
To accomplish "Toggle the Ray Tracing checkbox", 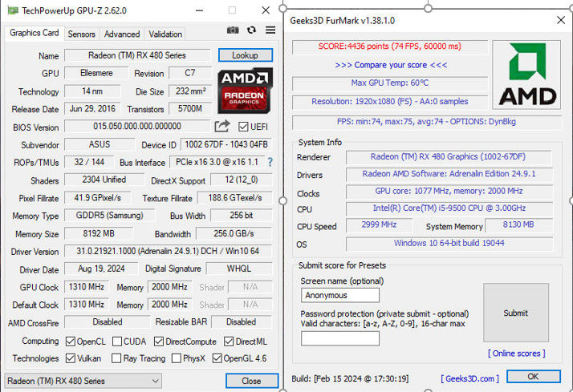I will tap(116, 358).
